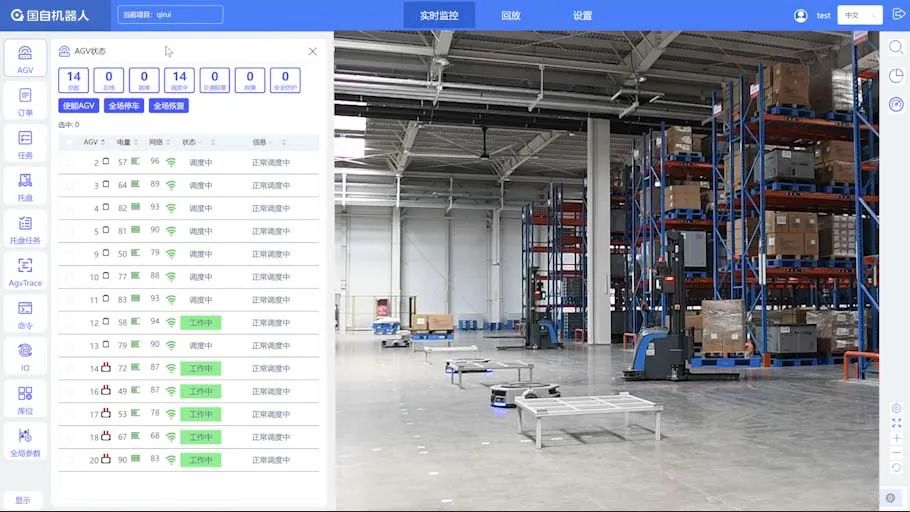Select the checkbox for AGV 12 row

click(69, 323)
